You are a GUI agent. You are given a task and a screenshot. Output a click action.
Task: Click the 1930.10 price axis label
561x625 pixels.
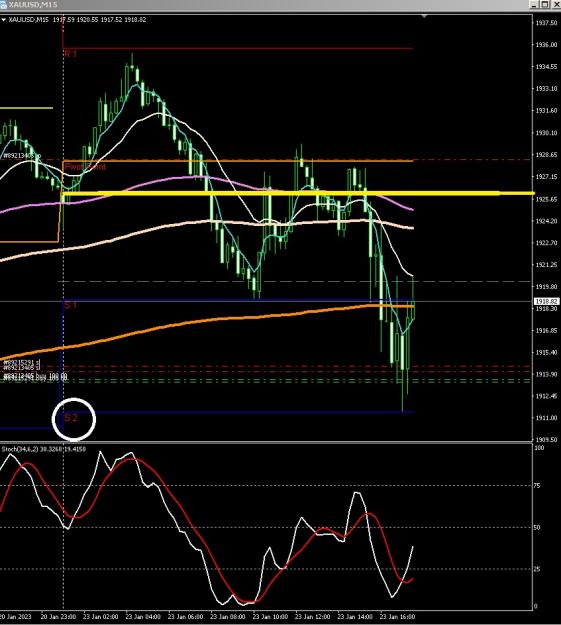[x=546, y=133]
